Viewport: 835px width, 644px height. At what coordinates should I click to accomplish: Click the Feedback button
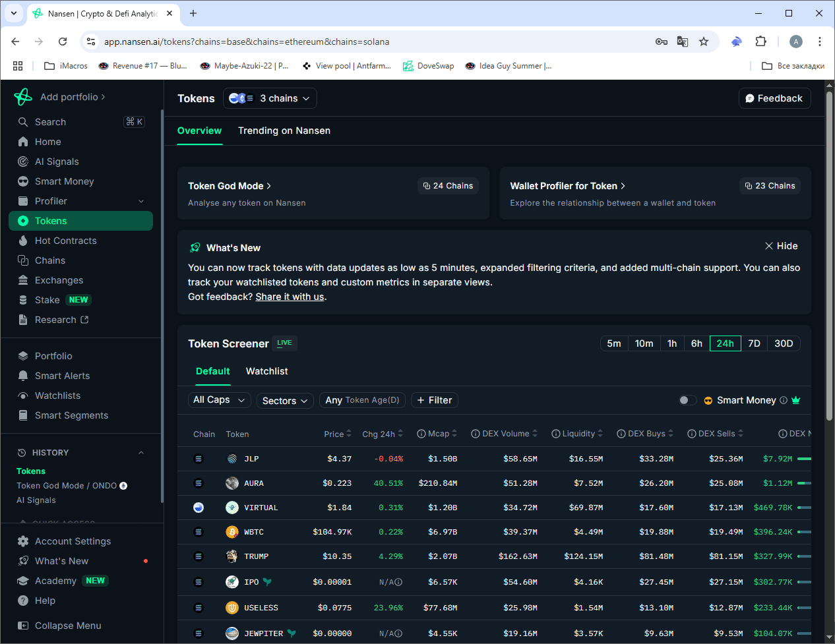tap(774, 98)
